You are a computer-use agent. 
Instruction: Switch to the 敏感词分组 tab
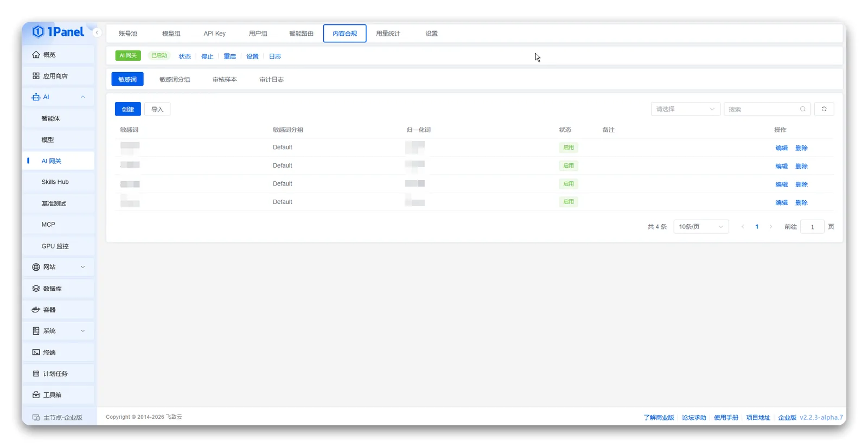coord(175,79)
